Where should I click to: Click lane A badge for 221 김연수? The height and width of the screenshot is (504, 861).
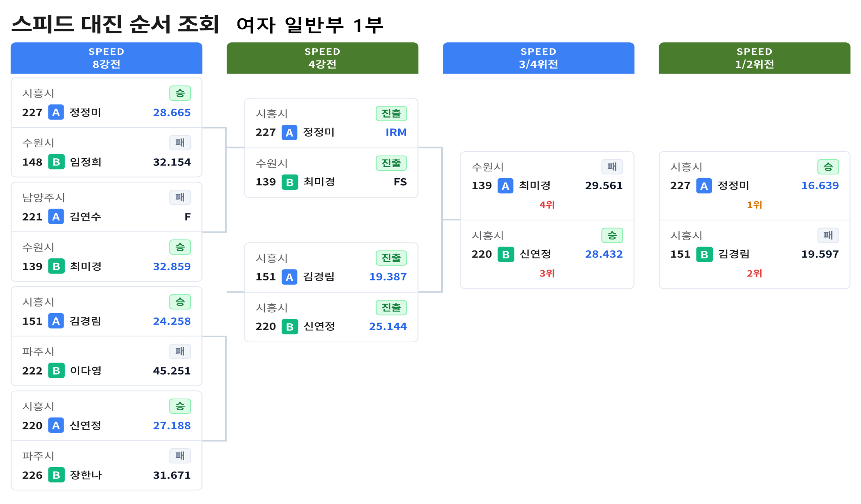click(x=56, y=217)
